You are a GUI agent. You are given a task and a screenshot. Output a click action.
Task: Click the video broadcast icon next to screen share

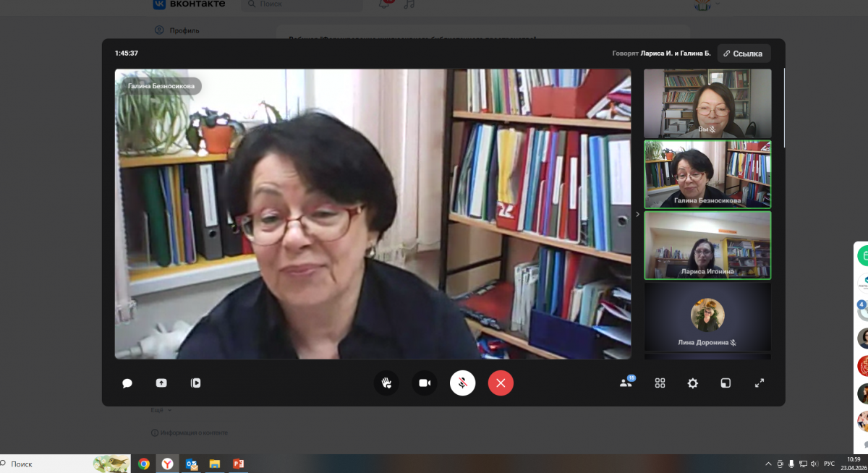pyautogui.click(x=195, y=383)
